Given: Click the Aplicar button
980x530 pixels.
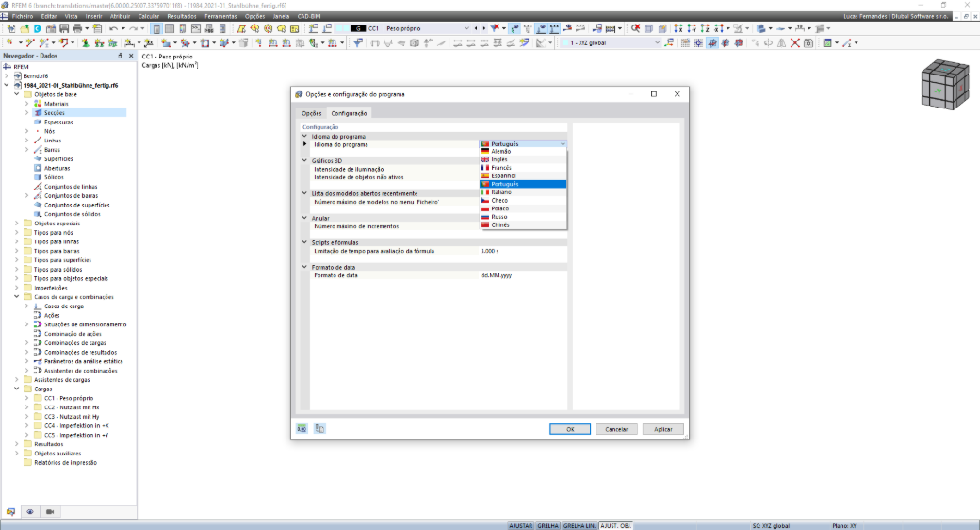Looking at the screenshot, I should coord(663,429).
